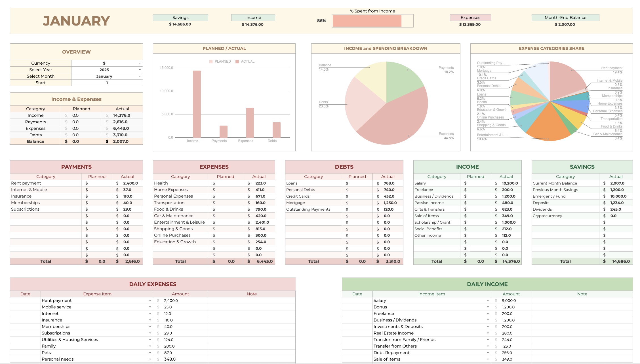Open the Currency dropdown in Overview

(x=140, y=63)
